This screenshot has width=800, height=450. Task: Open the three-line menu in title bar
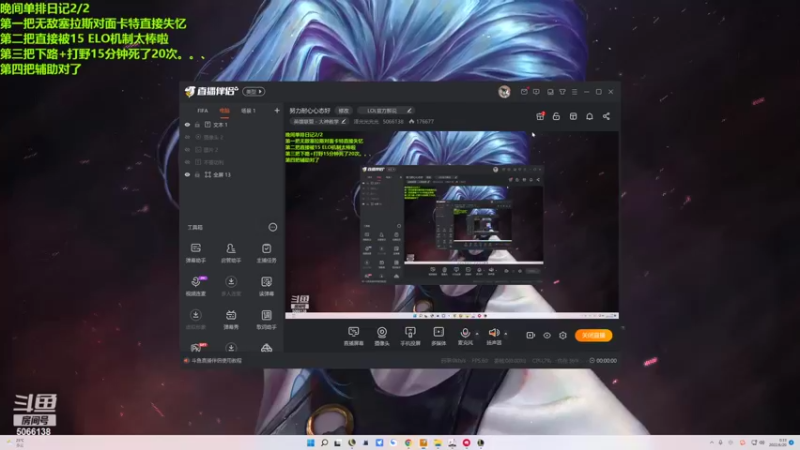[574, 92]
